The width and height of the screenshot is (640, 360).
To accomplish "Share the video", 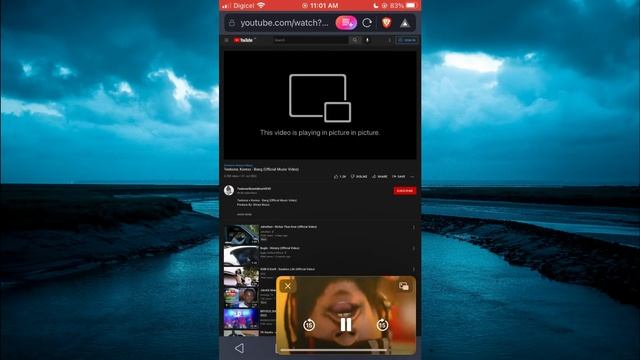I will point(380,176).
